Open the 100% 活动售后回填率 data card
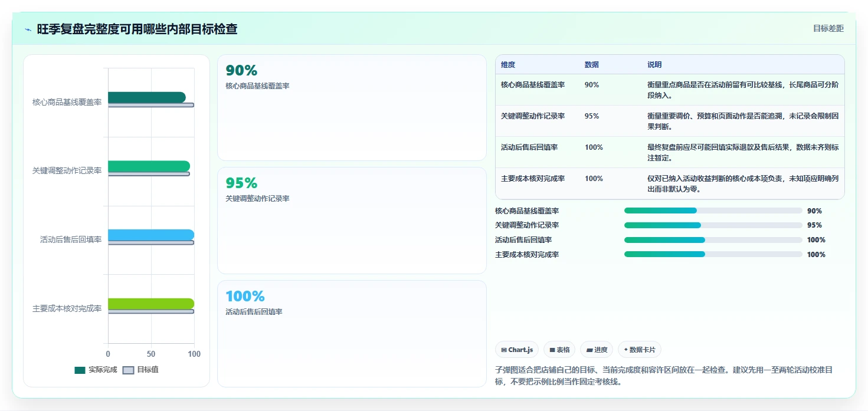The width and height of the screenshot is (868, 411). coord(352,334)
